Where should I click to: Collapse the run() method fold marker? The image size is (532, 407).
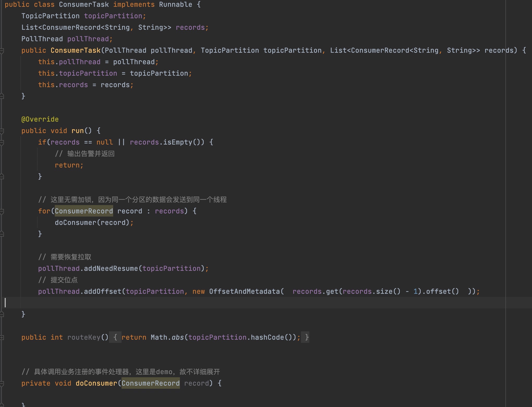coord(2,131)
